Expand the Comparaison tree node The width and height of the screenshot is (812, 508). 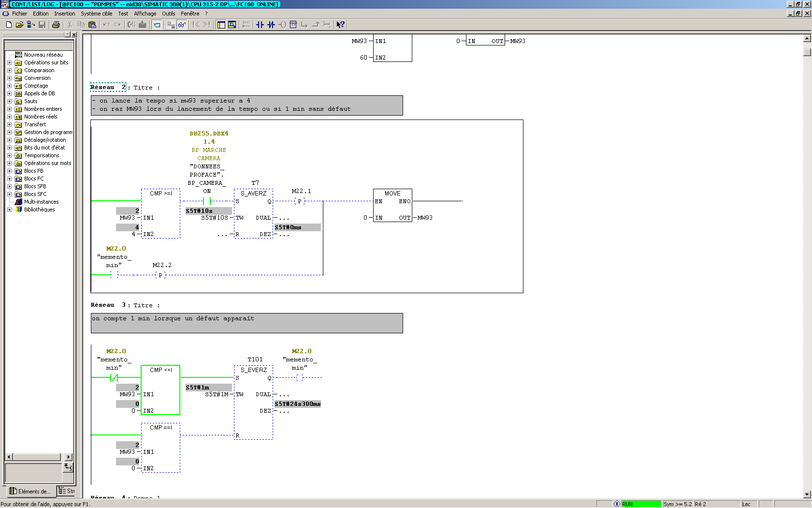[x=9, y=70]
